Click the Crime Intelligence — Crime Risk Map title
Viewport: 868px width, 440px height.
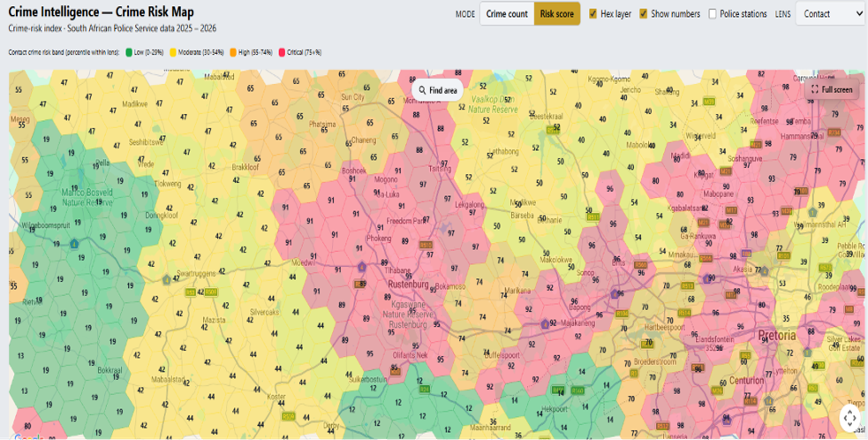[101, 11]
